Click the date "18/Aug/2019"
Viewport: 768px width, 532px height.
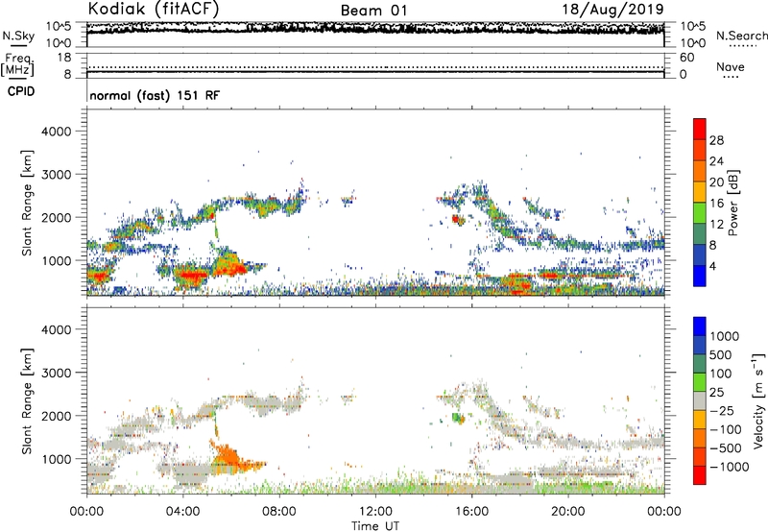[612, 9]
